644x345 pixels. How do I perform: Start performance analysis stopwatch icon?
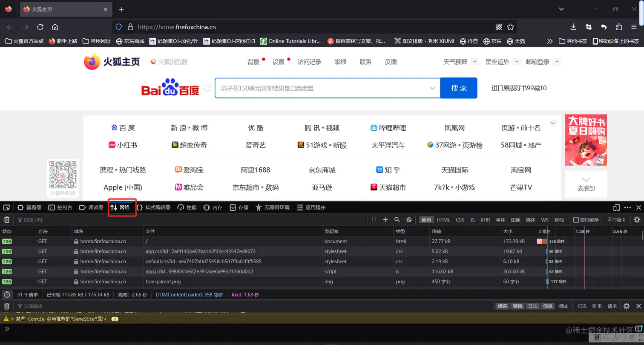coord(7,295)
